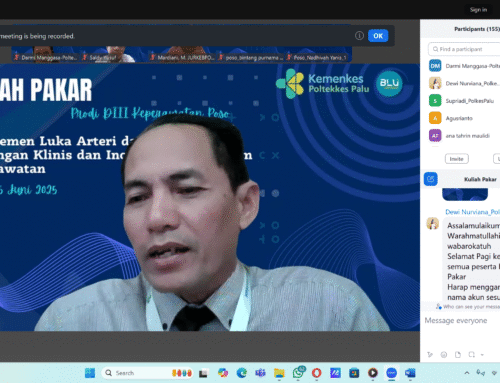
Task: Select Darmi Manggasa video thumbnail strip
Action: pos(45,54)
